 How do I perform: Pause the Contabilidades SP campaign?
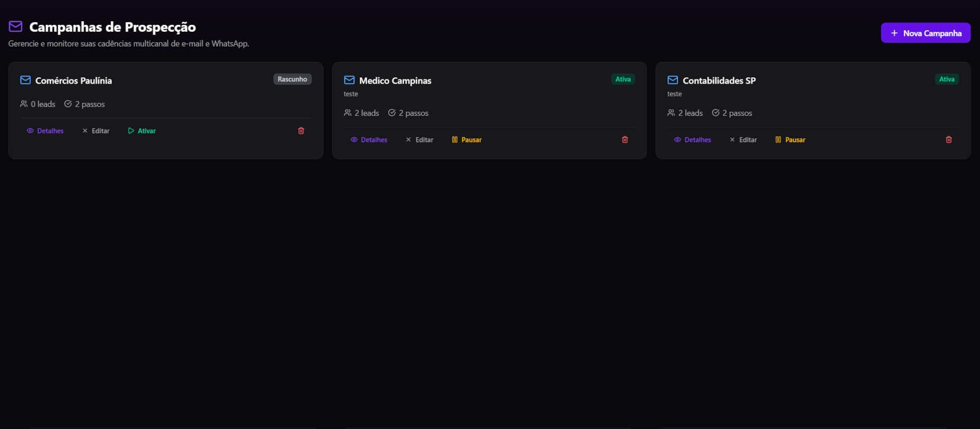coord(790,140)
